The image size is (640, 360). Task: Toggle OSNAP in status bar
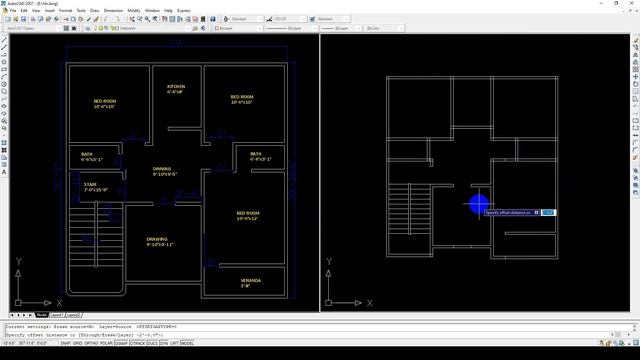pos(121,343)
